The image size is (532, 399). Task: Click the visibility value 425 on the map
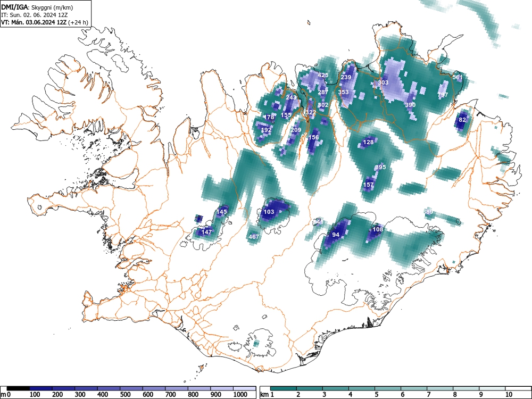click(x=323, y=75)
